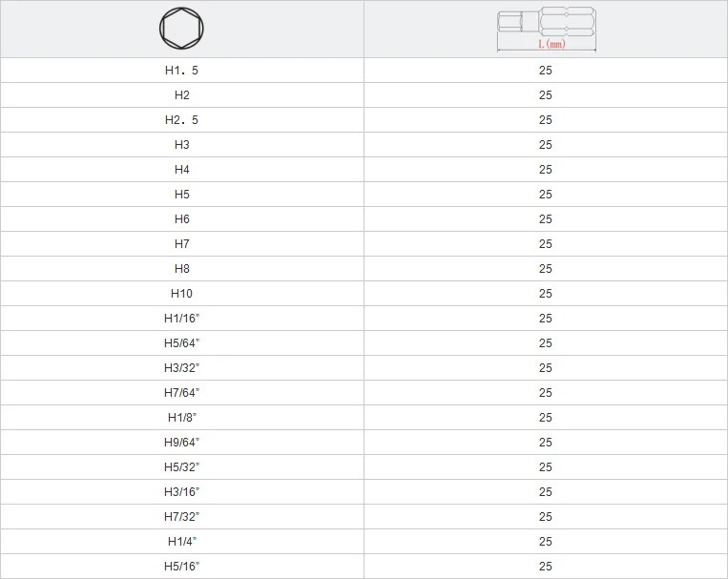
Task: Select the H2 size cell
Action: point(181,95)
